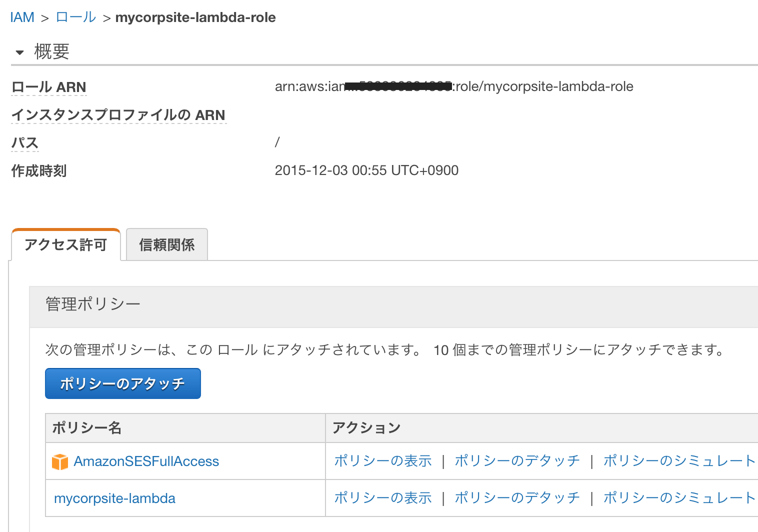Click the ロール ARN label tooltip
The height and width of the screenshot is (532, 758).
(x=48, y=87)
